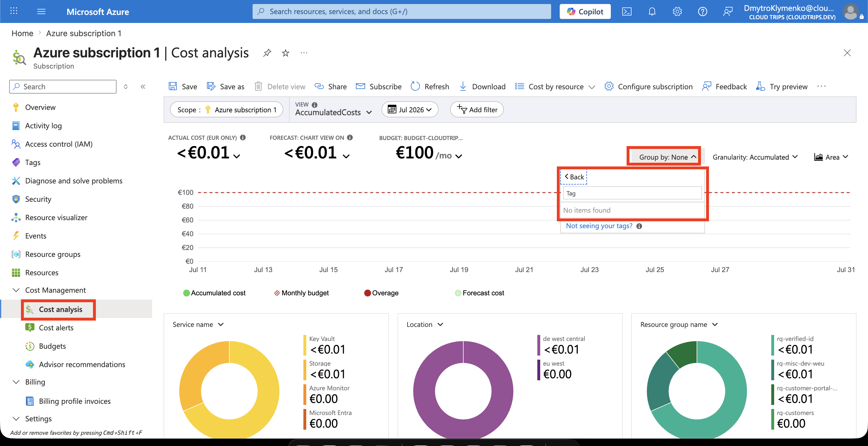Open the Resource group name dropdown

[679, 324]
